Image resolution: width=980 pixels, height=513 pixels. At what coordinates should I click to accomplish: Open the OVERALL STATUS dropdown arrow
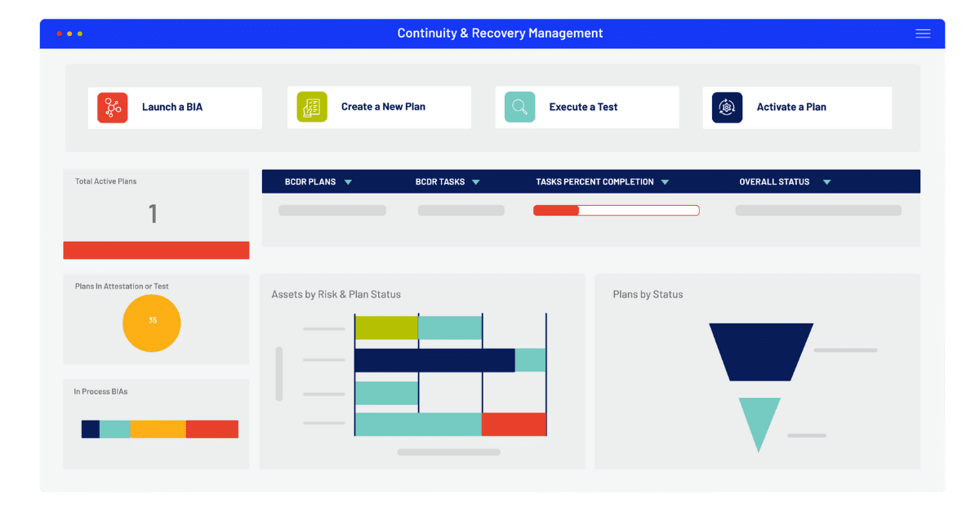click(x=826, y=182)
